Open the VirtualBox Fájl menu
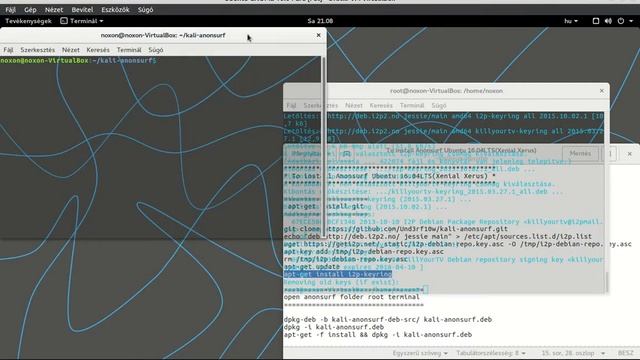This screenshot has width=640, height=360. click(x=11, y=9)
